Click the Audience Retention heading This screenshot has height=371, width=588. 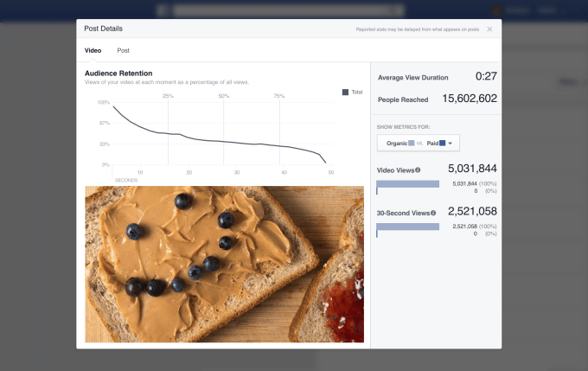(118, 74)
